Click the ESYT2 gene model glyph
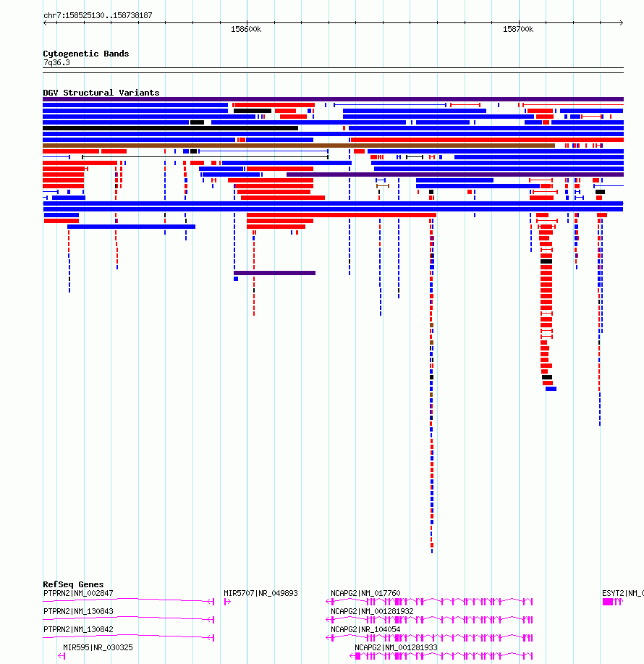644x664 pixels. [x=613, y=601]
